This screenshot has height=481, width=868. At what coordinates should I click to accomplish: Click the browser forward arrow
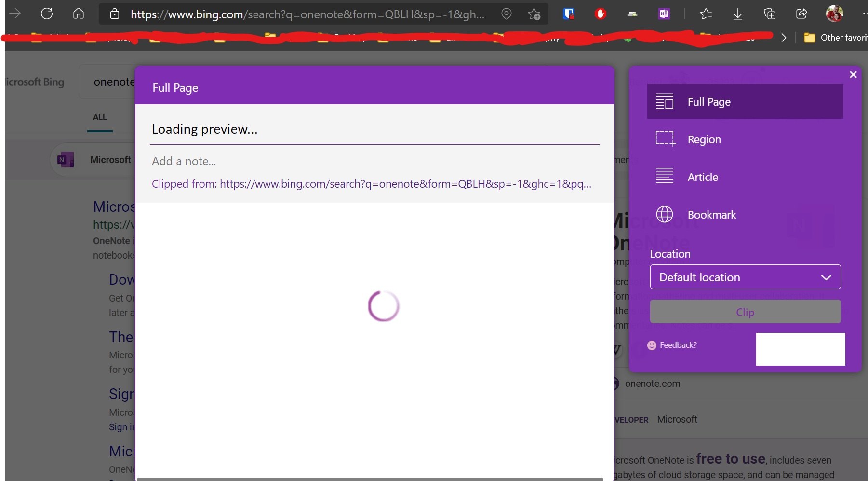(15, 14)
